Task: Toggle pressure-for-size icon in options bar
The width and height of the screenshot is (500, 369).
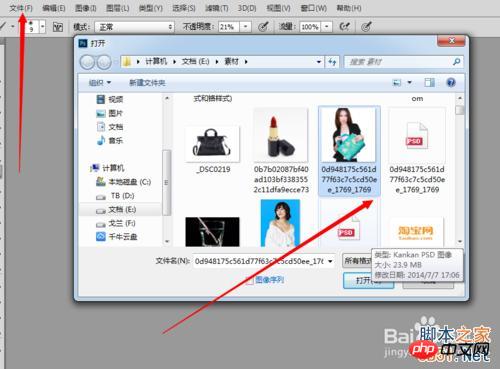Action: pos(366,27)
